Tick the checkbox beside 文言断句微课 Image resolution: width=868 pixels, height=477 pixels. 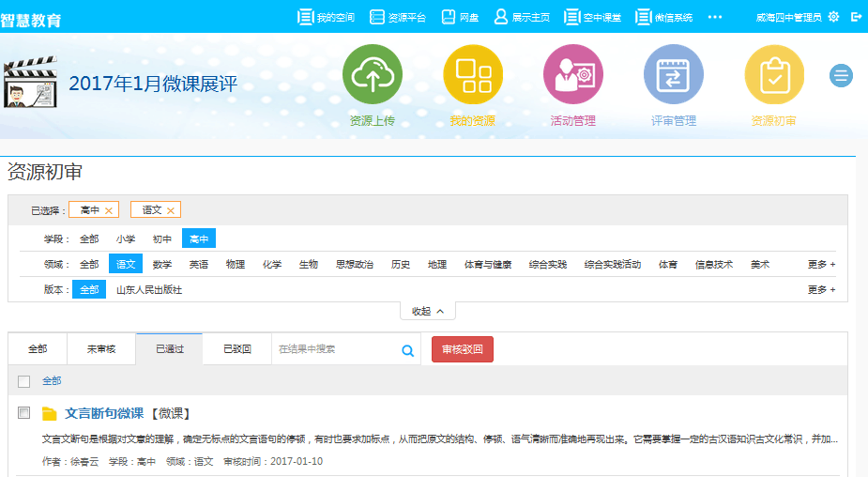point(24,413)
